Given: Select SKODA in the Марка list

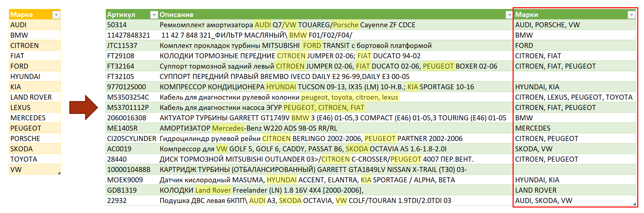Looking at the screenshot, I should tap(35, 149).
